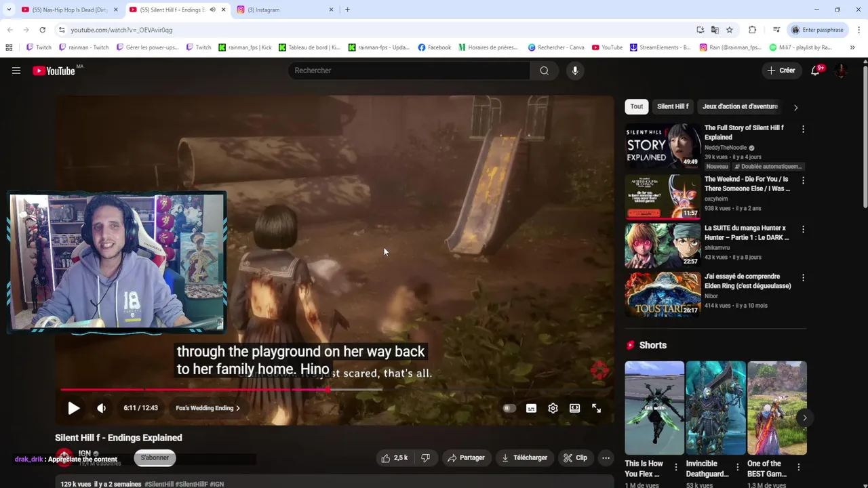Go to the YouTube home logo
Viewport: 868px width, 488px height.
[54, 70]
